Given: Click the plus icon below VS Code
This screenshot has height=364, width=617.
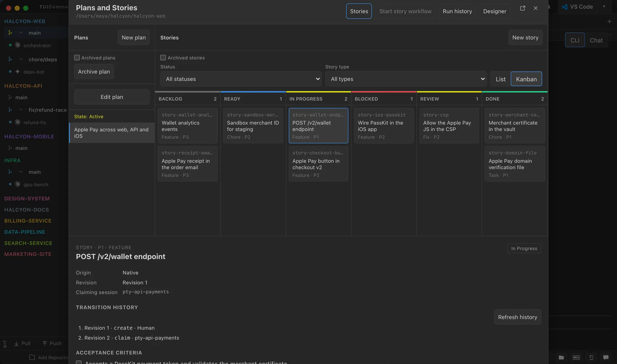Looking at the screenshot, I should coord(609,22).
